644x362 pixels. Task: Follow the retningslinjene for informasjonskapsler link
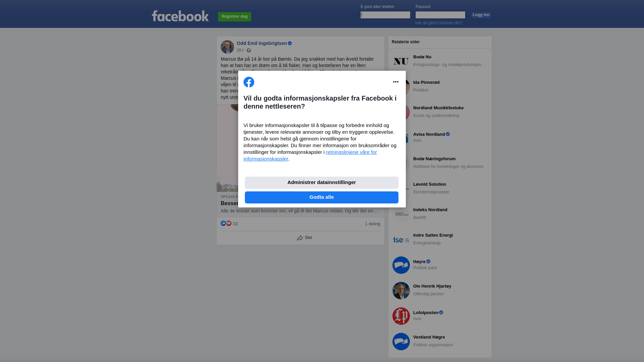(x=310, y=156)
